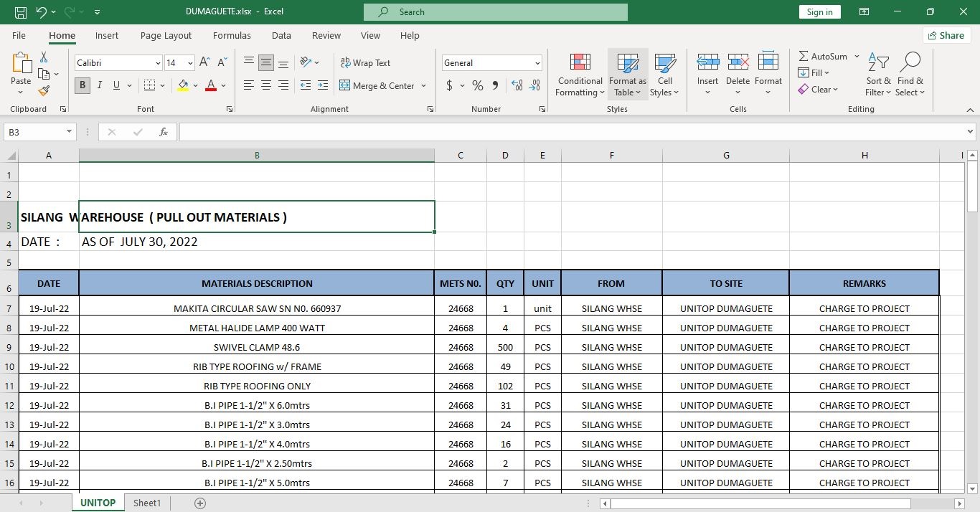This screenshot has height=512, width=980.
Task: Open the Calibri font name dropdown
Action: (x=158, y=63)
